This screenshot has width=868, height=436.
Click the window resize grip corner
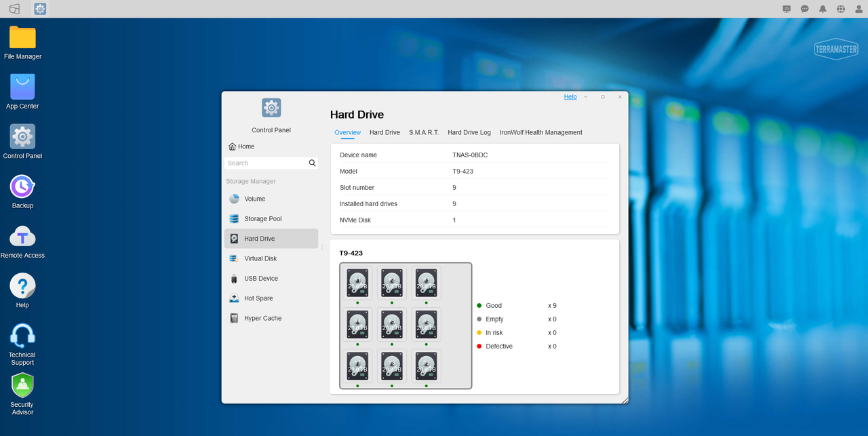click(625, 400)
